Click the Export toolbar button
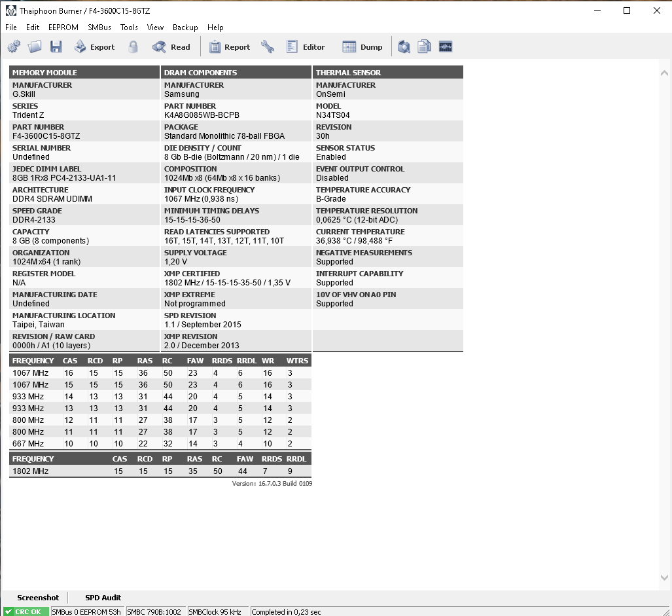This screenshot has height=616, width=672. (x=95, y=46)
